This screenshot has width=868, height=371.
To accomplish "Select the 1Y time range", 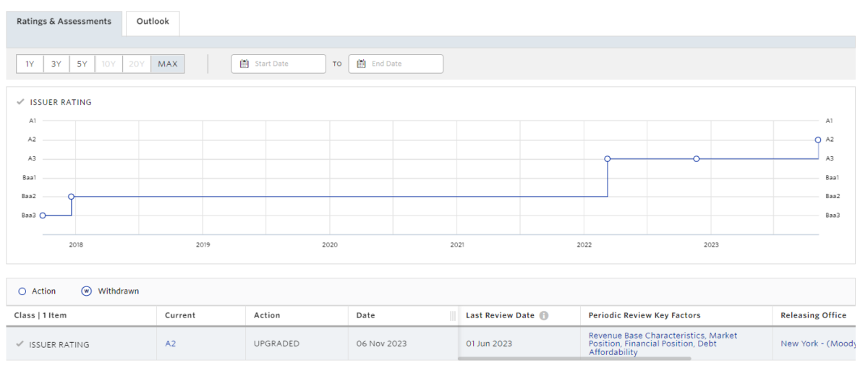I will (30, 64).
